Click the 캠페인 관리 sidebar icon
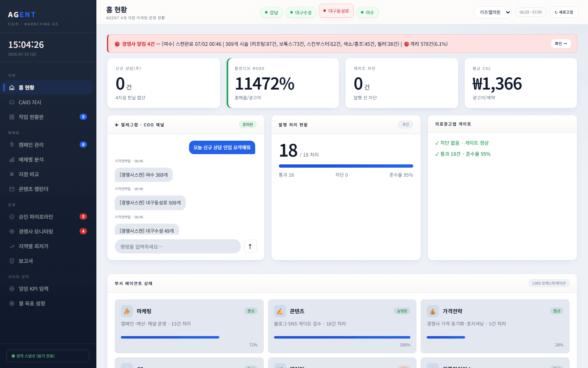The height and width of the screenshot is (368, 588). click(x=12, y=145)
